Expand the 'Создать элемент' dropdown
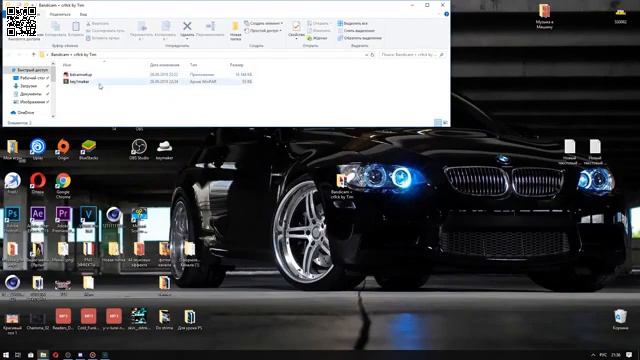This screenshot has width=640, height=360. click(x=264, y=23)
